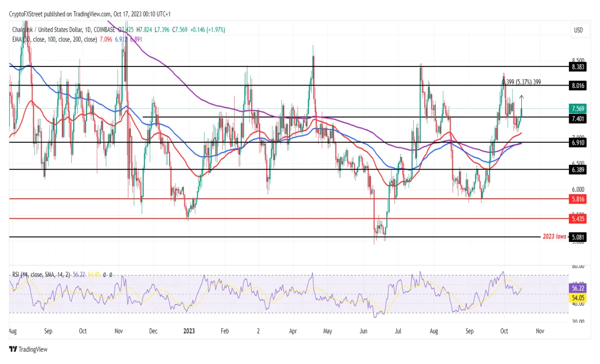Open the USD currency unit selector
Image resolution: width=600 pixels, height=364 pixels.
579,30
